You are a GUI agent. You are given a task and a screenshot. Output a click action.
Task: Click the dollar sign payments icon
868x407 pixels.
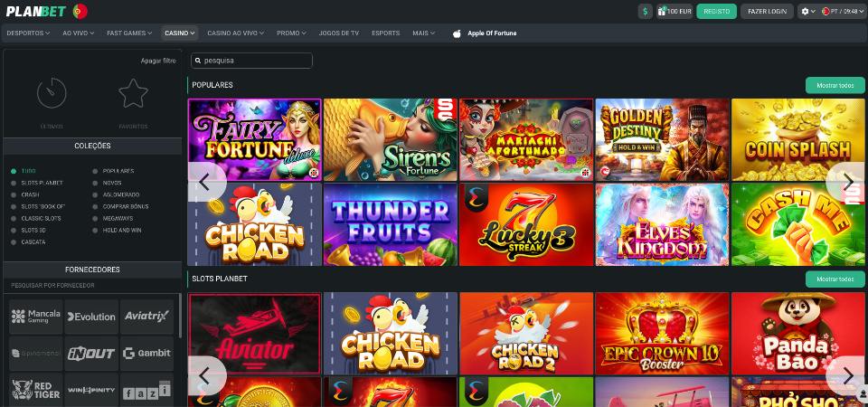[645, 11]
